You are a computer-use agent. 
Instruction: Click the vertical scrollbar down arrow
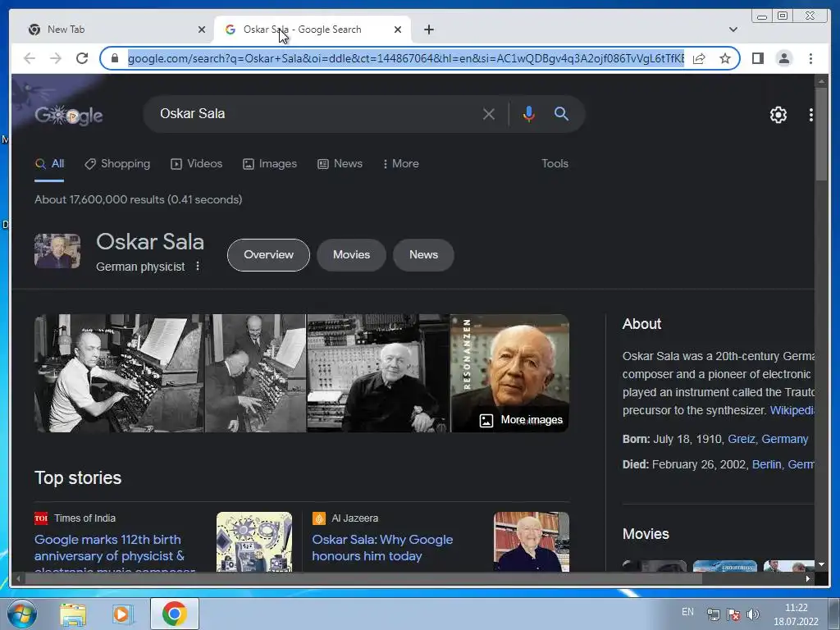(x=821, y=564)
